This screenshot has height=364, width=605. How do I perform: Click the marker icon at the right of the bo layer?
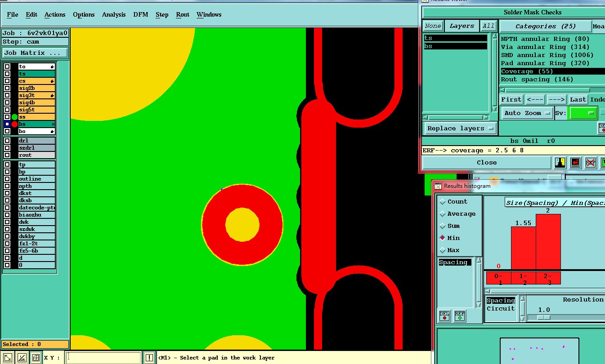(53, 131)
